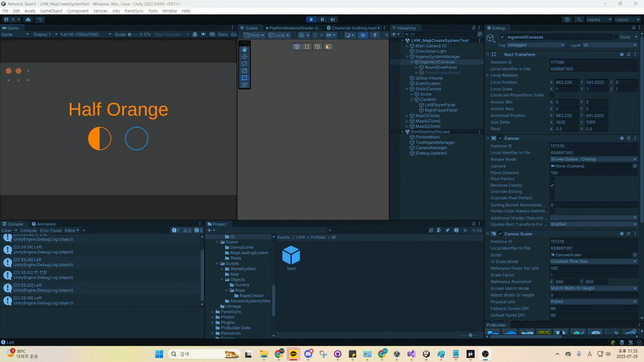This screenshot has height=362, width=644.
Task: Enable the Pixel Perfect checkbox
Action: tap(552, 179)
